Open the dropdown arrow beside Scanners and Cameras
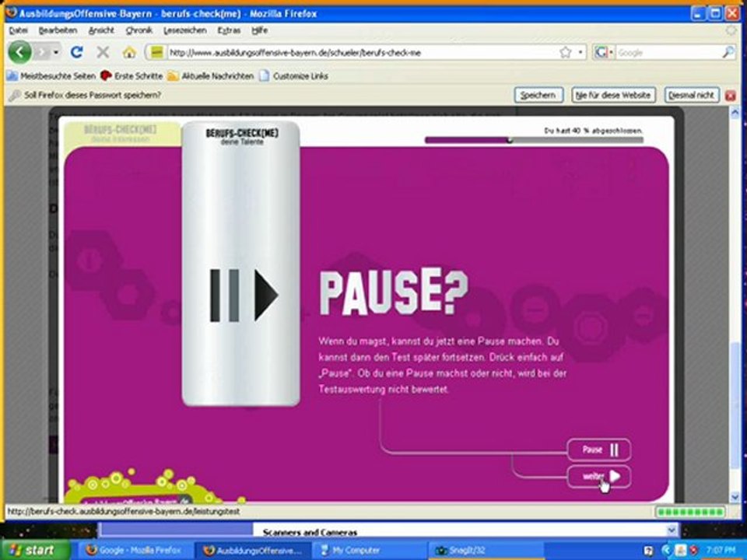Screen dimensions: 747x560 tap(672, 530)
